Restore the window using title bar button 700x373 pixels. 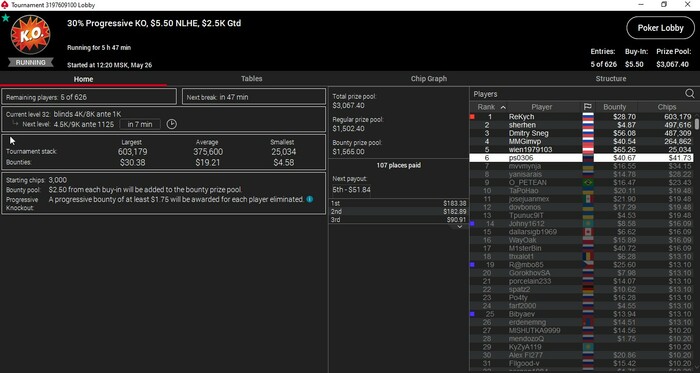coord(664,4)
